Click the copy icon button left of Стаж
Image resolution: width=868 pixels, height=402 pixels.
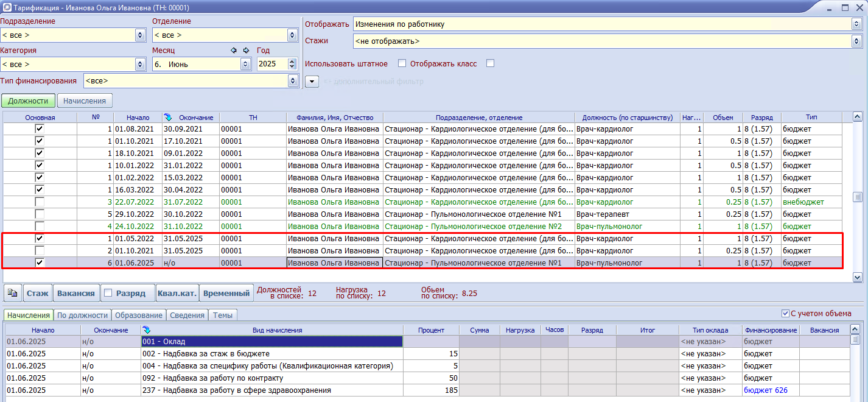coord(13,294)
